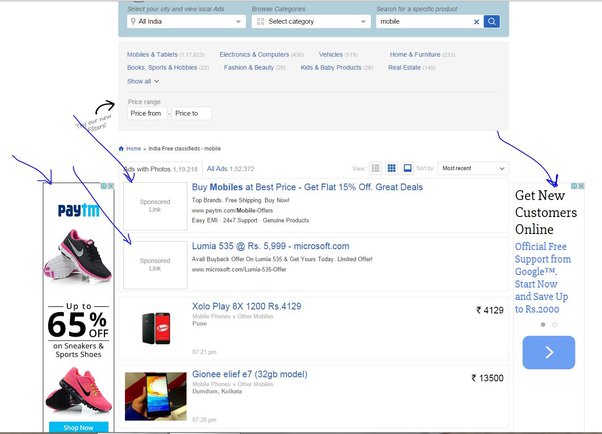The image size is (602, 434).
Task: Open the Select category dropdown
Action: [311, 22]
